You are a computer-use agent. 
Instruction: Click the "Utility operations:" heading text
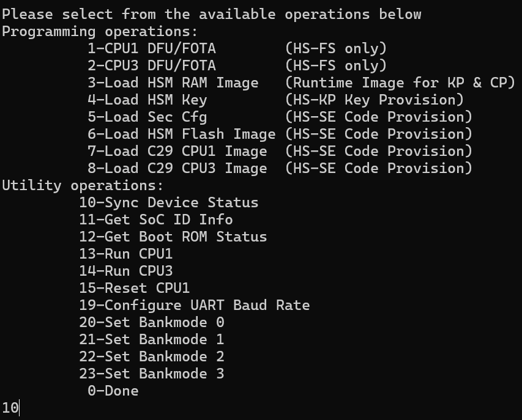coord(83,185)
